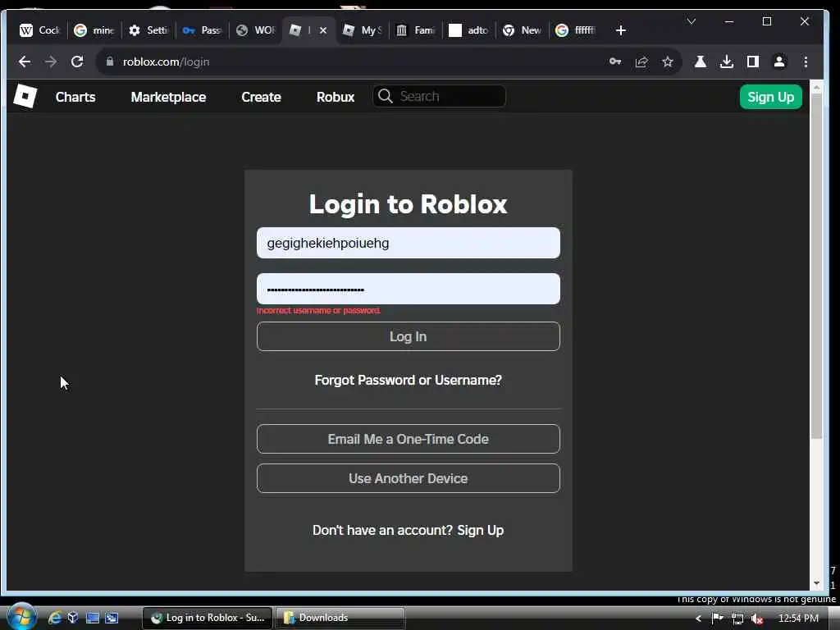Click 'Use Another Device' button
This screenshot has height=630, width=840.
tap(409, 478)
